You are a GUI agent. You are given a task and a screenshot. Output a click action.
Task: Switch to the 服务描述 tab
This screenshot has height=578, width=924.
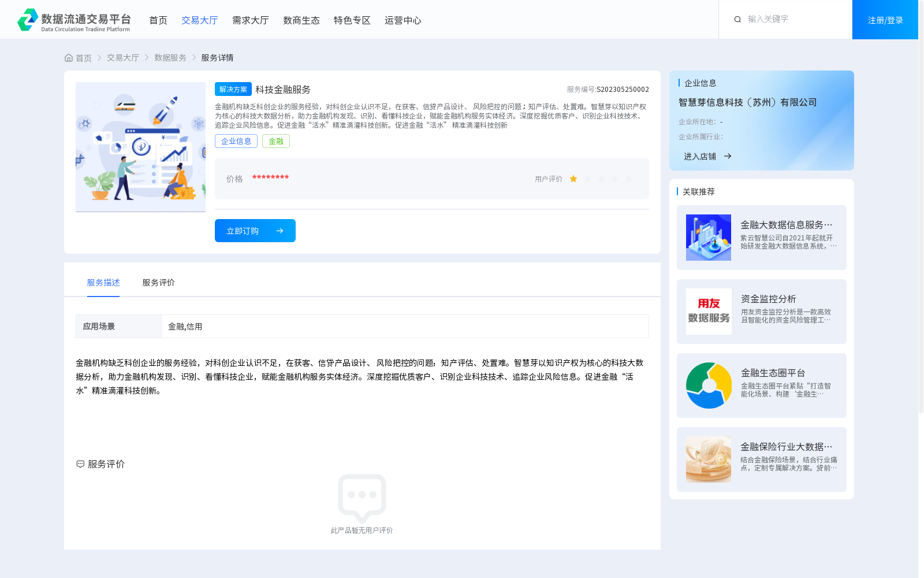pyautogui.click(x=103, y=283)
